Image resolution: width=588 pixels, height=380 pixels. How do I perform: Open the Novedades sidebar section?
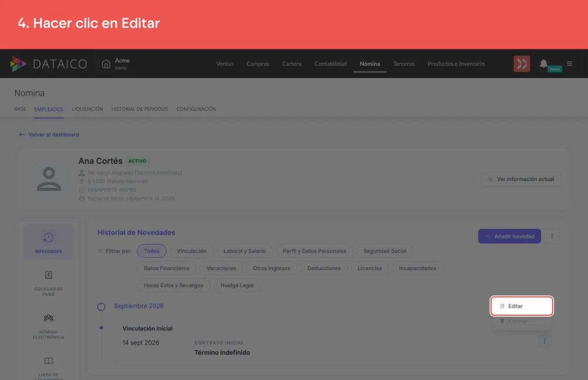point(48,242)
